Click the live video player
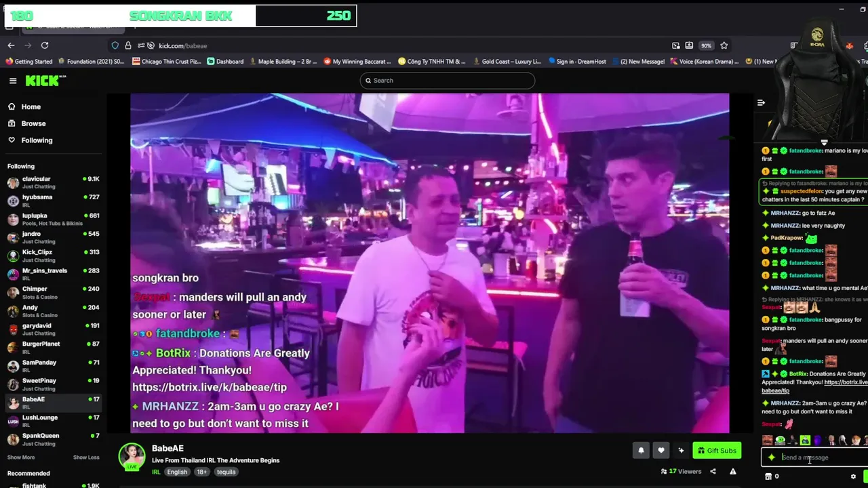868x488 pixels. 429,263
